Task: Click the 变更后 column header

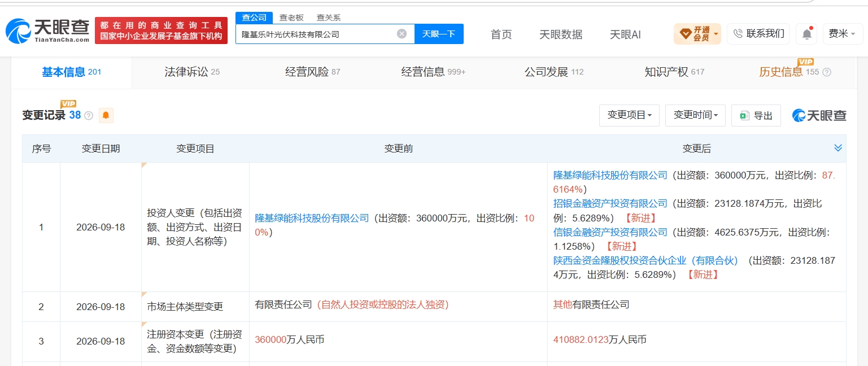Action: [x=696, y=149]
